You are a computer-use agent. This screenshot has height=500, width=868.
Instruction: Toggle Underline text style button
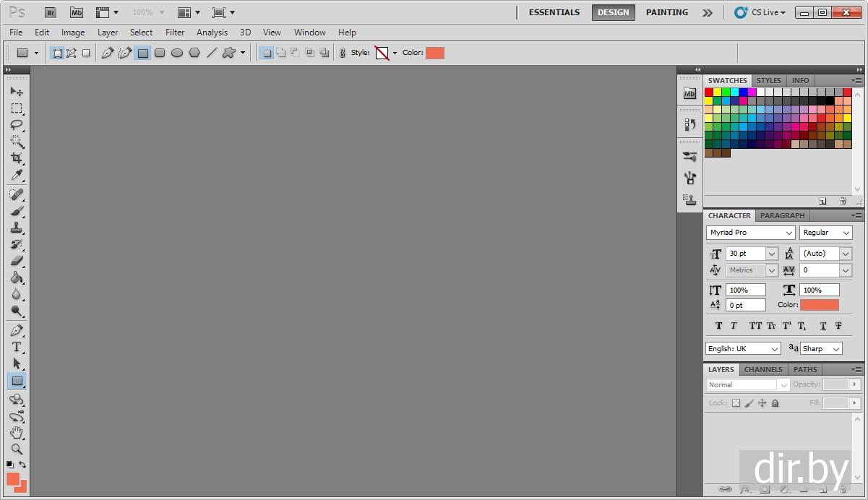click(823, 326)
